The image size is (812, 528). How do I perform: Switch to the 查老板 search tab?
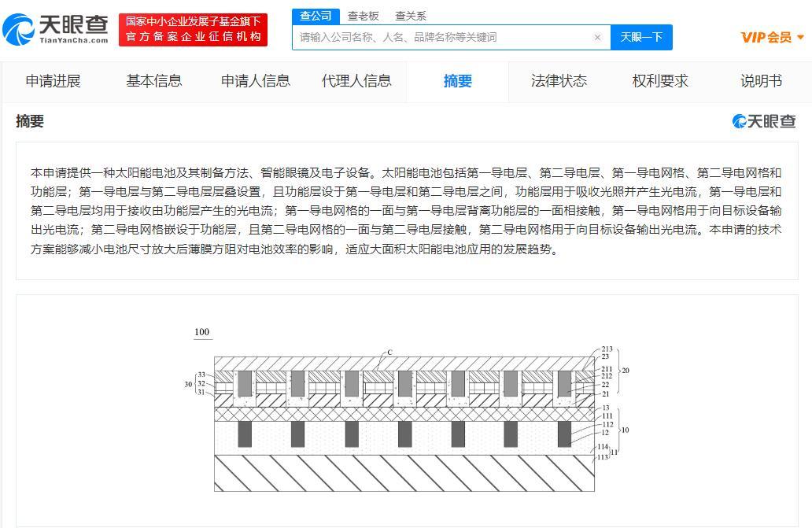pos(363,15)
